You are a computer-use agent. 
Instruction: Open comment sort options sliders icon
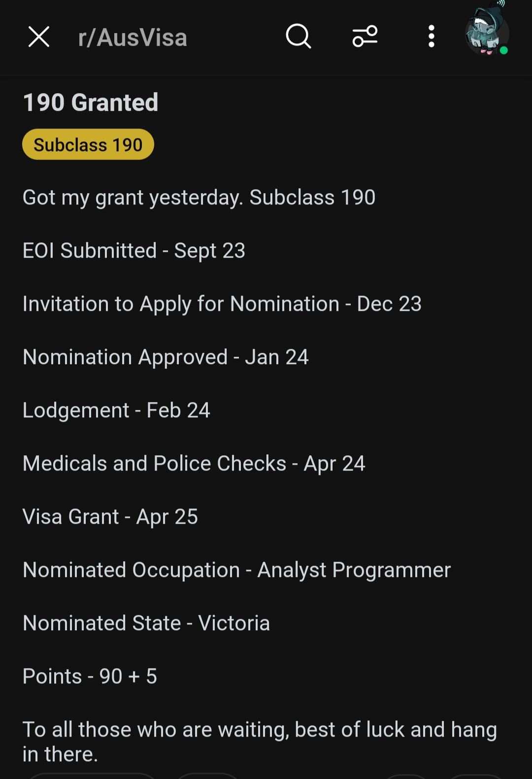click(x=365, y=36)
